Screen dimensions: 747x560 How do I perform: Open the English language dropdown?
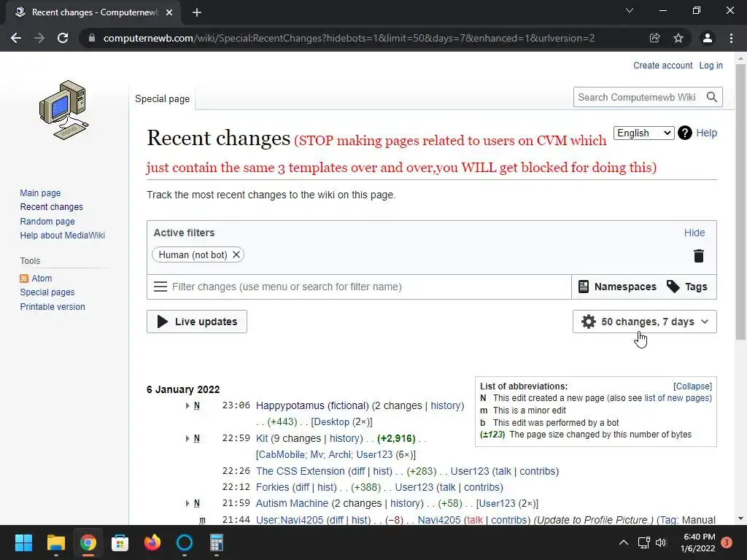[x=643, y=133]
